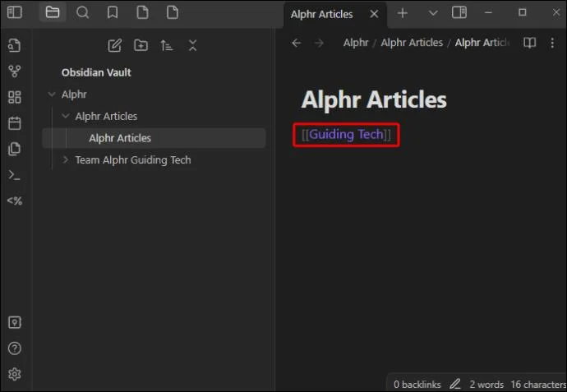Close the Alphr Articles tab

click(x=374, y=14)
